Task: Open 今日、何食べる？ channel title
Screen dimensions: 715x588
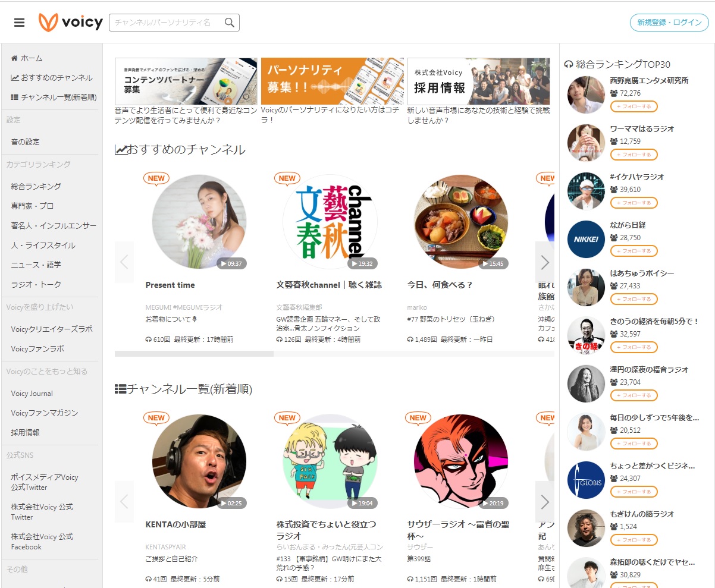Action: point(440,285)
